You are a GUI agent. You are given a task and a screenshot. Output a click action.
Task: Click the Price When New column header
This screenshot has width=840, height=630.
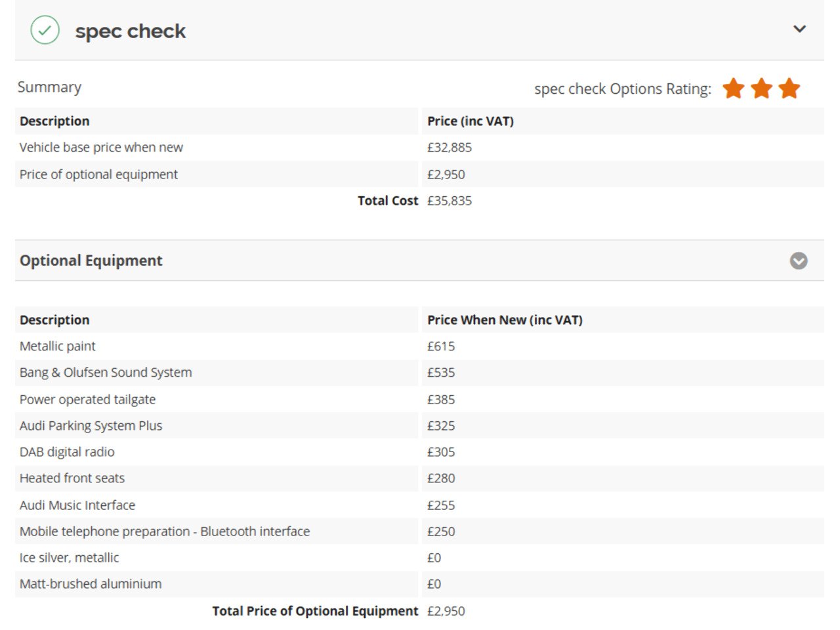505,320
